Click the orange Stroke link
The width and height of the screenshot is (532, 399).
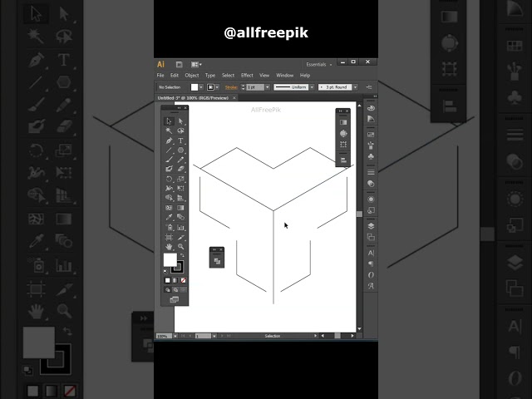point(231,87)
